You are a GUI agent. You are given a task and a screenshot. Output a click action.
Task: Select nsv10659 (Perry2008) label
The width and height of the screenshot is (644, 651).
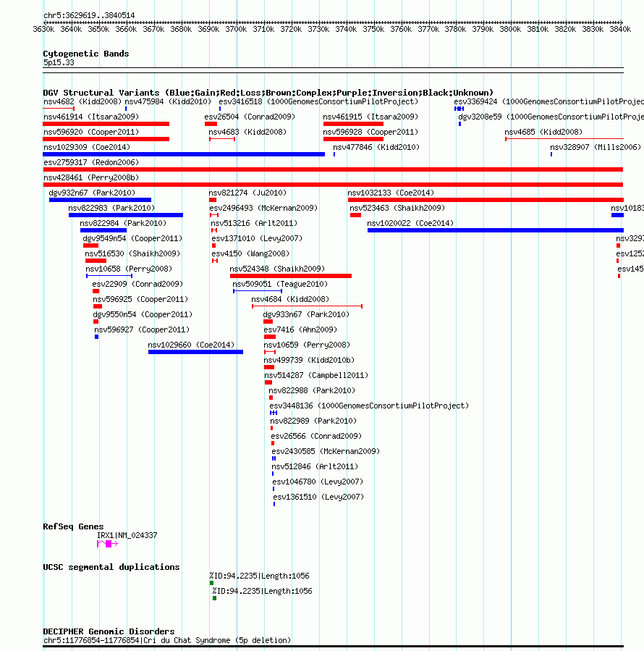(307, 345)
